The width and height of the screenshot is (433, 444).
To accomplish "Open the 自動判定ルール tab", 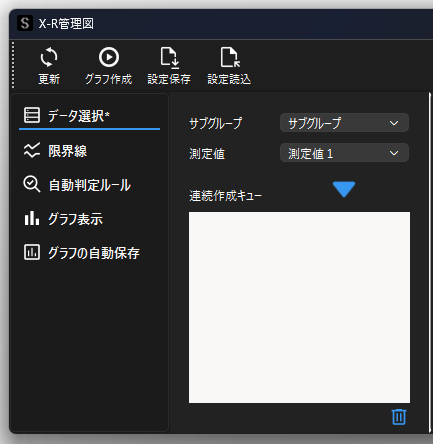I will (89, 185).
